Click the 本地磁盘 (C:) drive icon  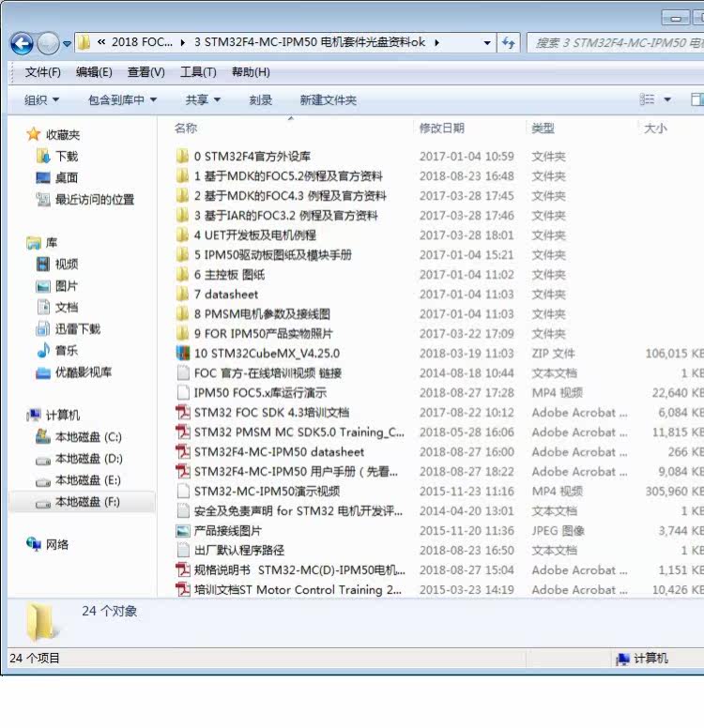43,436
